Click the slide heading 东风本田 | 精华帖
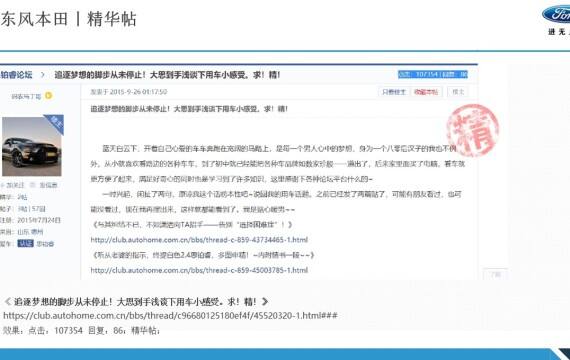Screen dimensions: 570x360 pyautogui.click(x=68, y=19)
